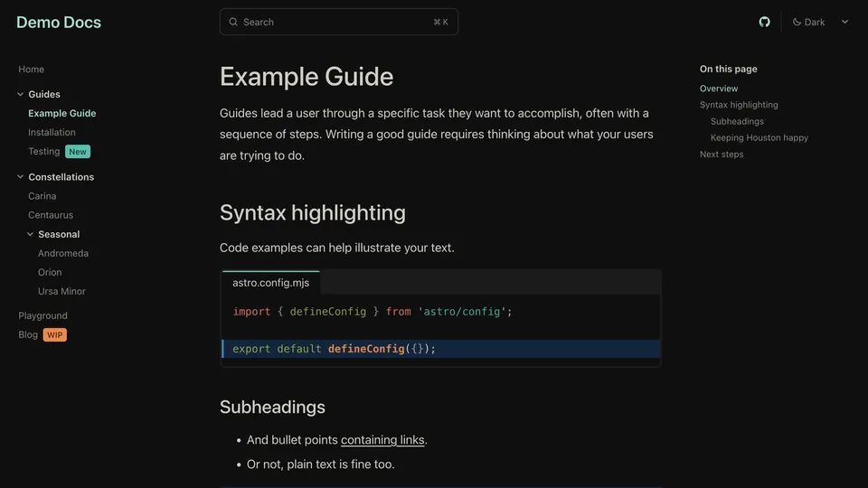Jump to Next steps section
868x488 pixels.
tap(722, 154)
